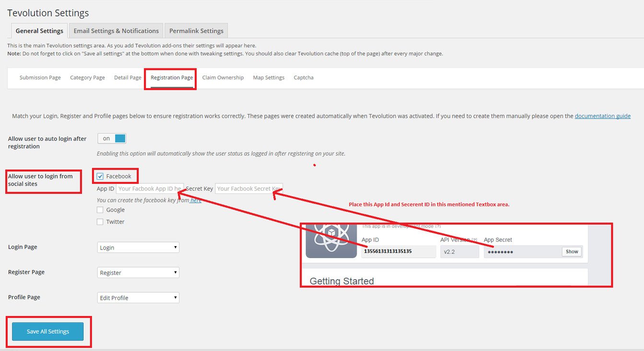Open the Captcha sub-tab
644x351 pixels.
point(304,78)
